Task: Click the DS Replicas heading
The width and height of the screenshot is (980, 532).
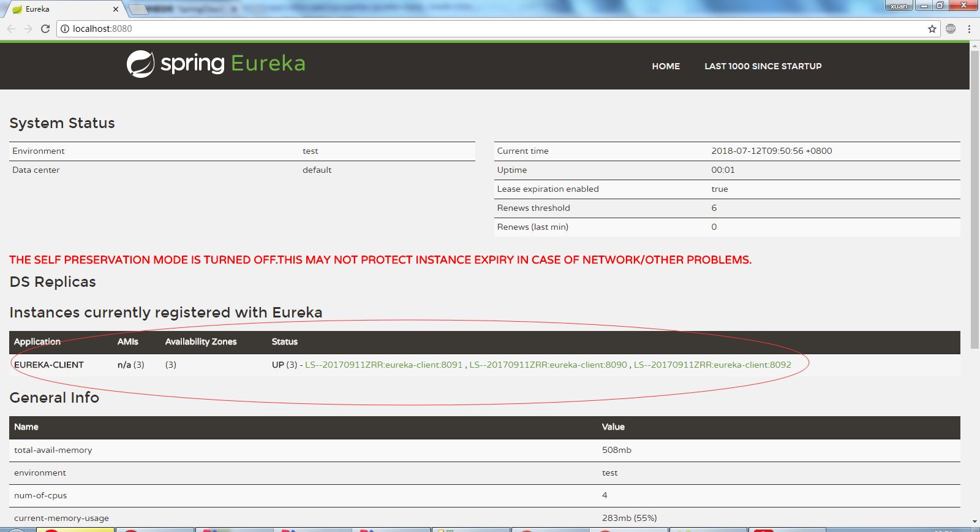Action: pyautogui.click(x=53, y=282)
